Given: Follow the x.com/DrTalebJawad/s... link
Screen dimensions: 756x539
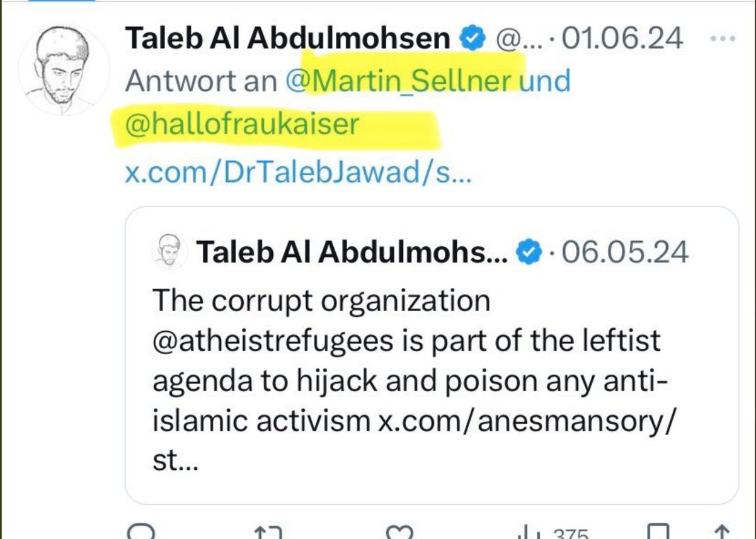Looking at the screenshot, I should [x=298, y=172].
